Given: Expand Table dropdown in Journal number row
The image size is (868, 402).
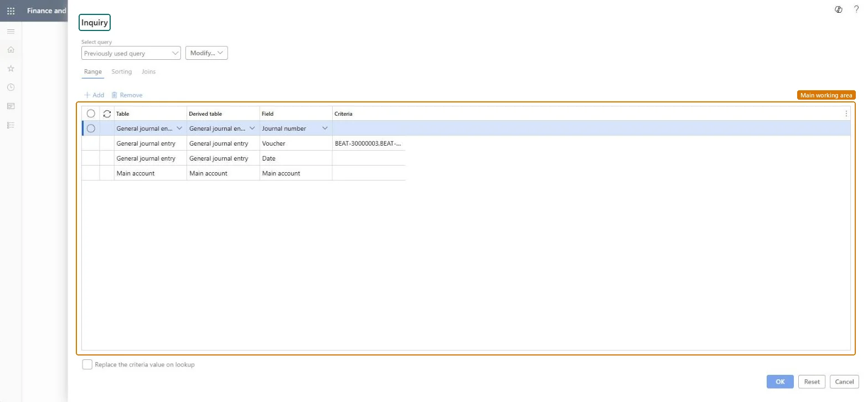Looking at the screenshot, I should click(179, 128).
